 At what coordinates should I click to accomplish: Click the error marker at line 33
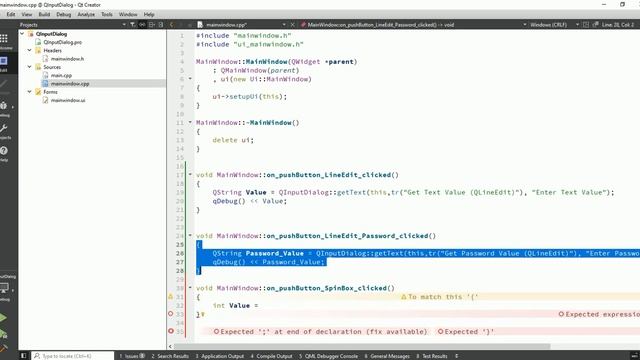pyautogui.click(x=171, y=314)
